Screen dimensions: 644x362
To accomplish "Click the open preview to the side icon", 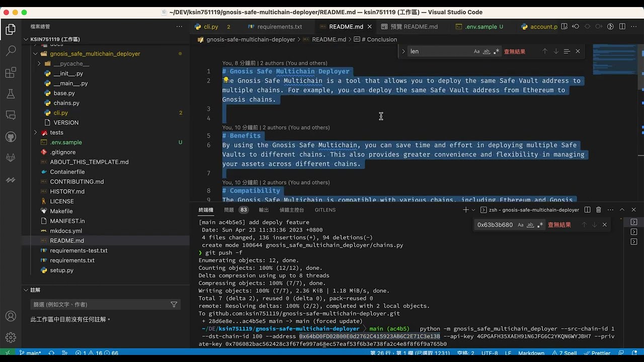I will 564,27.
